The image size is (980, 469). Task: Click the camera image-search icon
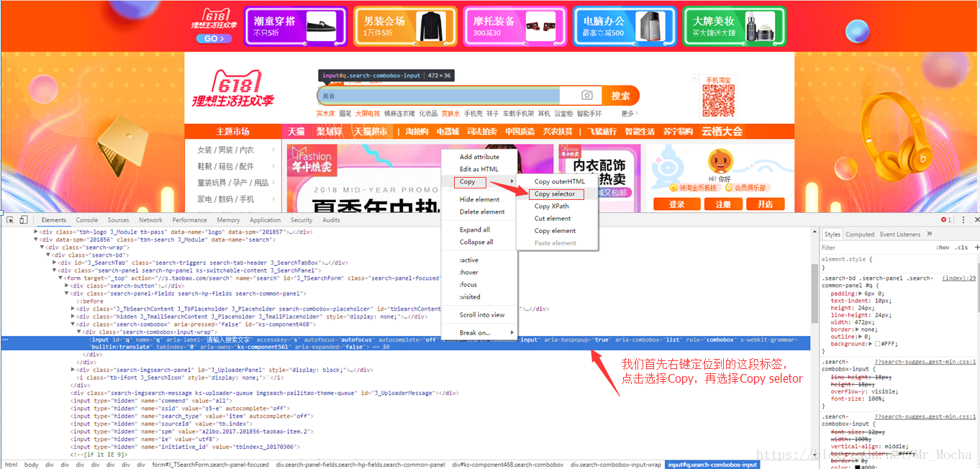(587, 95)
